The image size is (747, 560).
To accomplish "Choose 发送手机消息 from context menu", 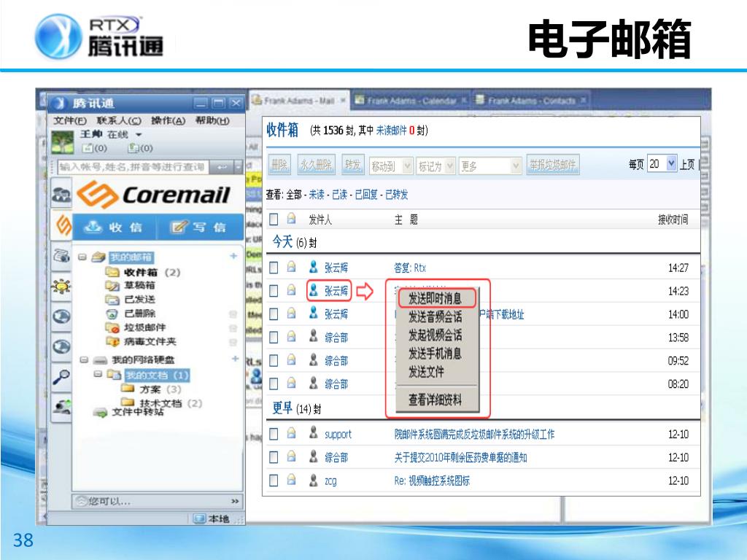I will click(x=435, y=354).
